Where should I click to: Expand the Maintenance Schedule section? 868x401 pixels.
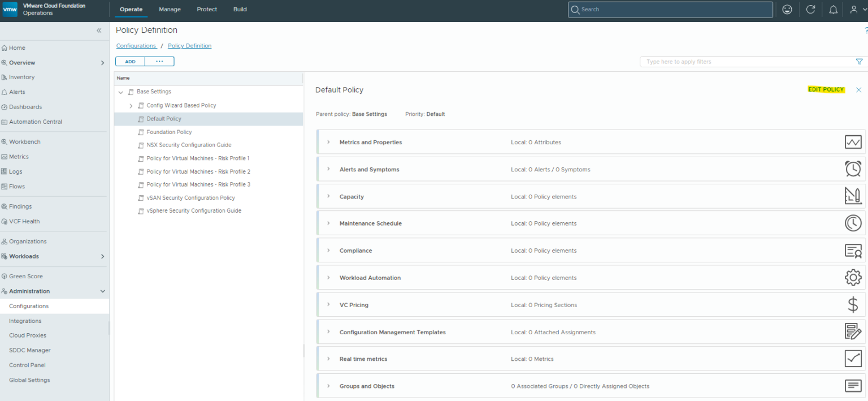[328, 223]
